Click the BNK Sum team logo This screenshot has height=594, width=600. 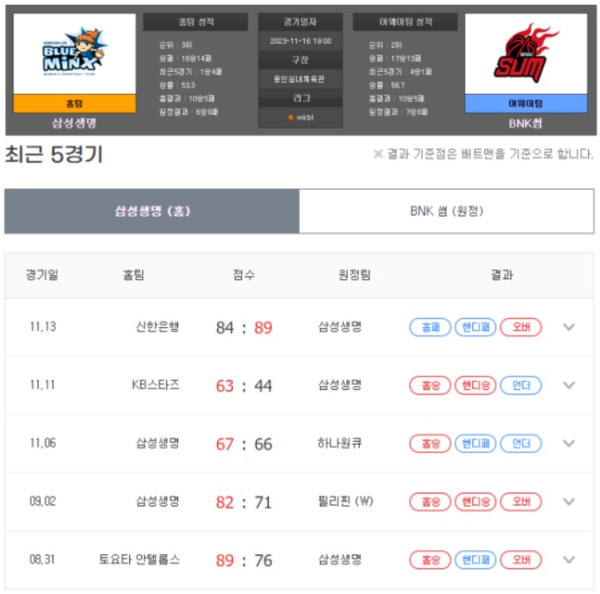point(525,53)
